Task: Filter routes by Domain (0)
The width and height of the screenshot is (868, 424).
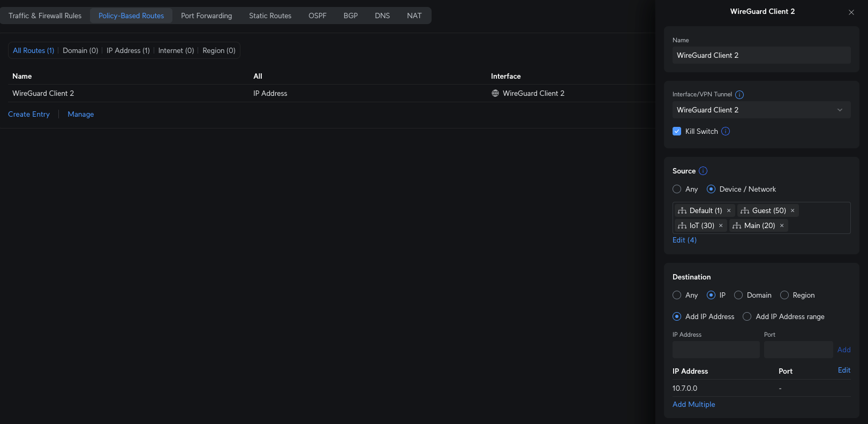Action: (x=80, y=50)
